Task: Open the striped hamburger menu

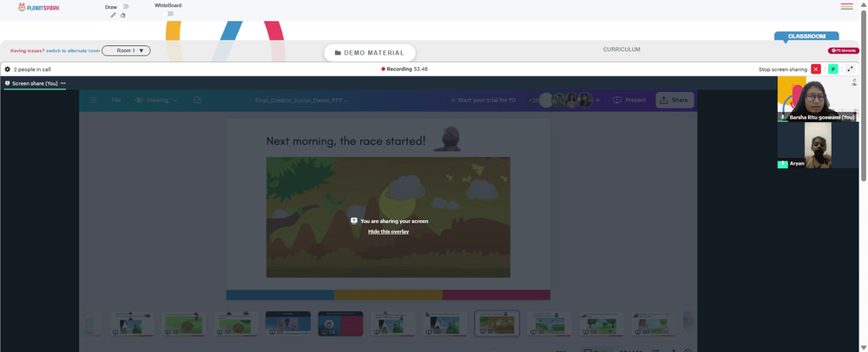Action: pos(846,7)
